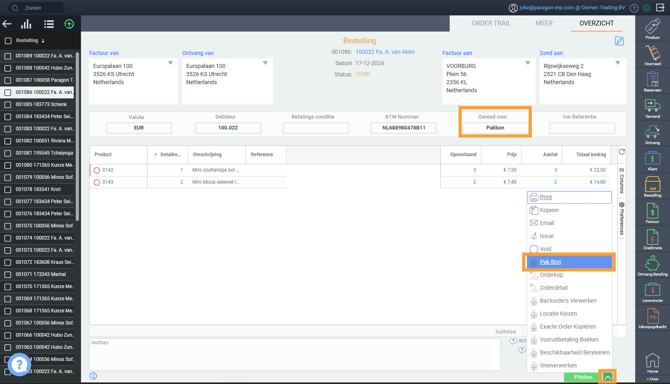The image size is (670, 384).
Task: Open the Inkoopopdracht module icon
Action: [652, 317]
